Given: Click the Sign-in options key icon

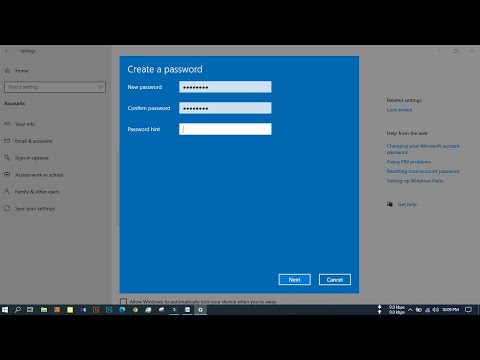Looking at the screenshot, I should pyautogui.click(x=7, y=157).
